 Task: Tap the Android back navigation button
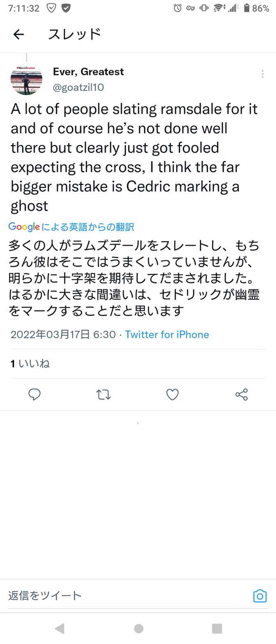[60, 628]
